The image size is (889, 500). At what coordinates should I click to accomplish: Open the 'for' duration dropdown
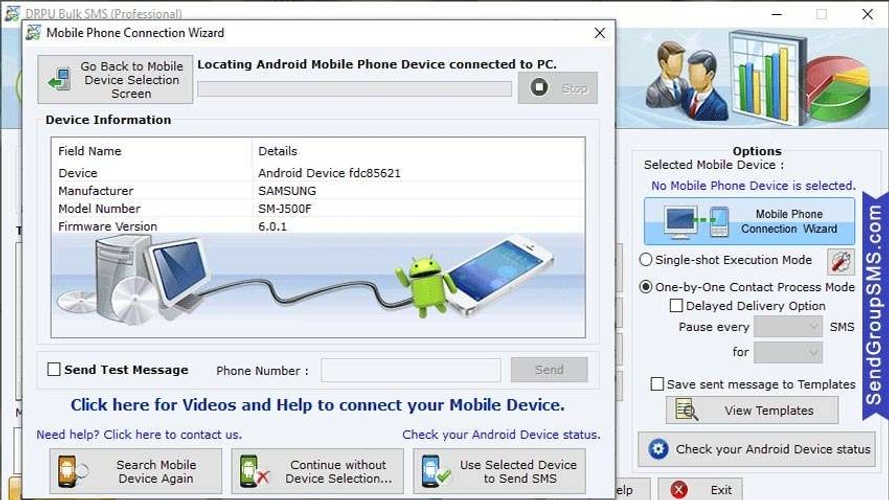click(788, 352)
